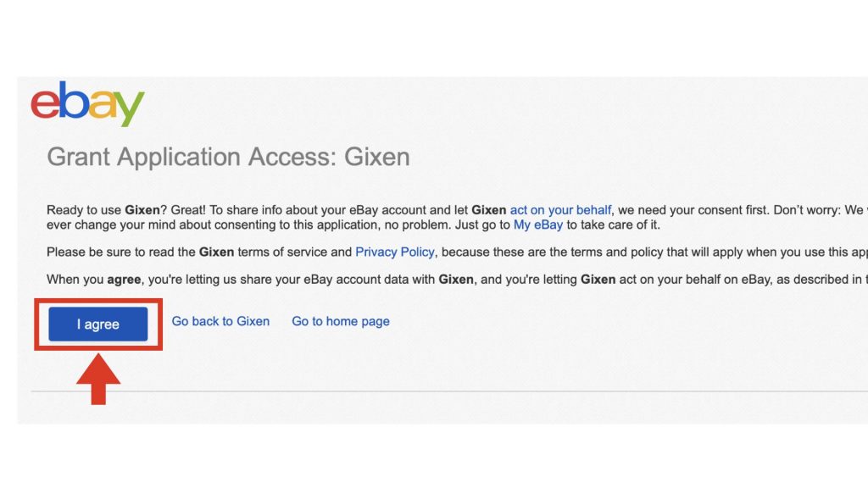Open the Privacy Policy link
The width and height of the screenshot is (868, 488).
pyautogui.click(x=395, y=252)
